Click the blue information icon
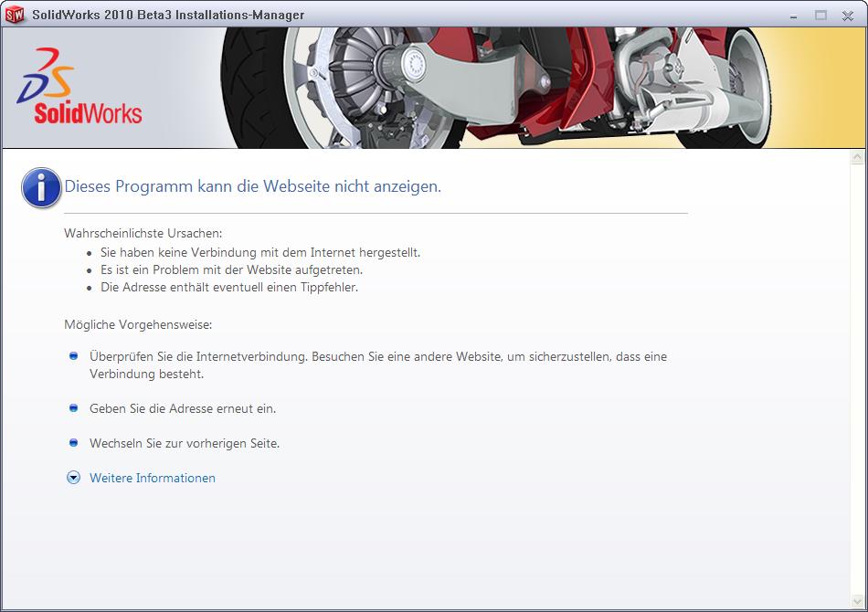 pos(41,188)
